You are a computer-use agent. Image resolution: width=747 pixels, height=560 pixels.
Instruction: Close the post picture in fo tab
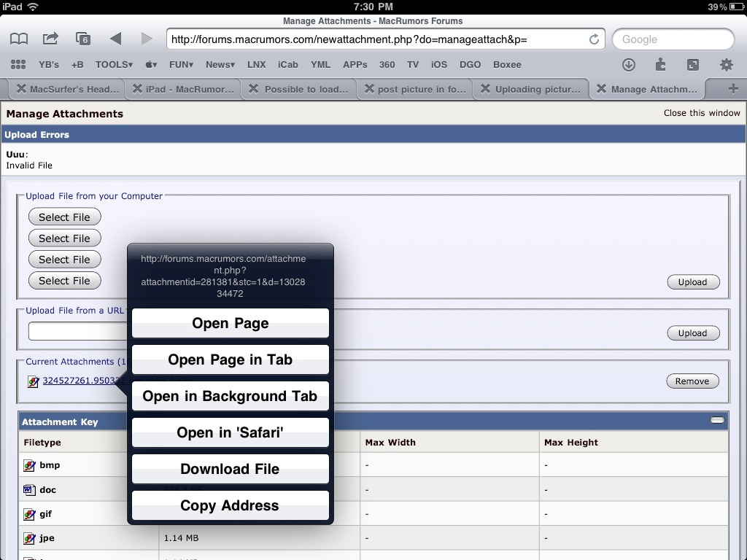[x=369, y=89]
